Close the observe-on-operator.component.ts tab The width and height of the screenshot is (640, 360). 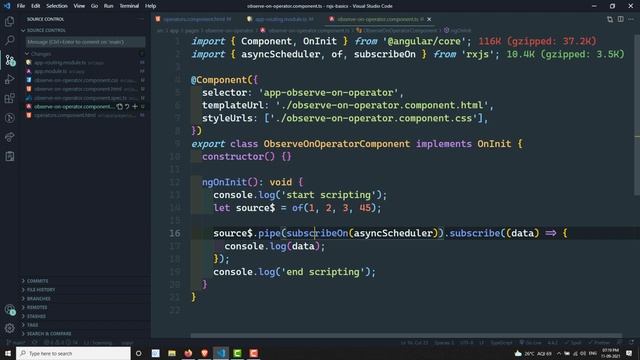(x=429, y=19)
